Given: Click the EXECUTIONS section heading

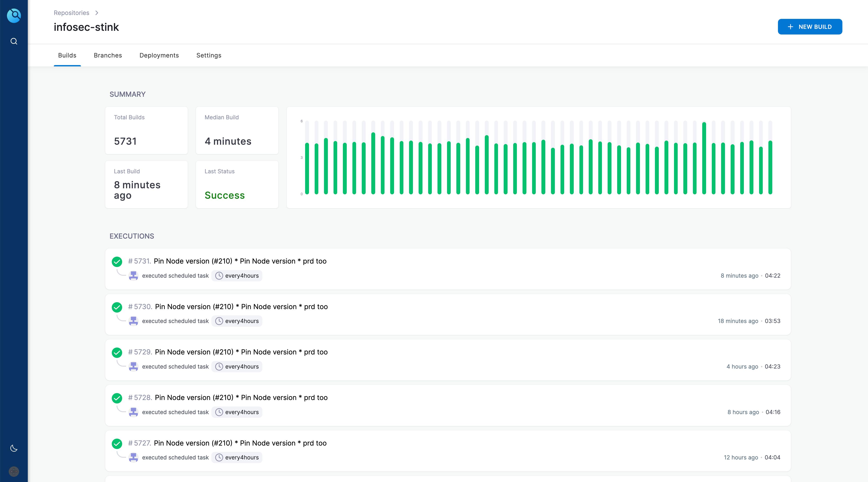Looking at the screenshot, I should tap(132, 236).
